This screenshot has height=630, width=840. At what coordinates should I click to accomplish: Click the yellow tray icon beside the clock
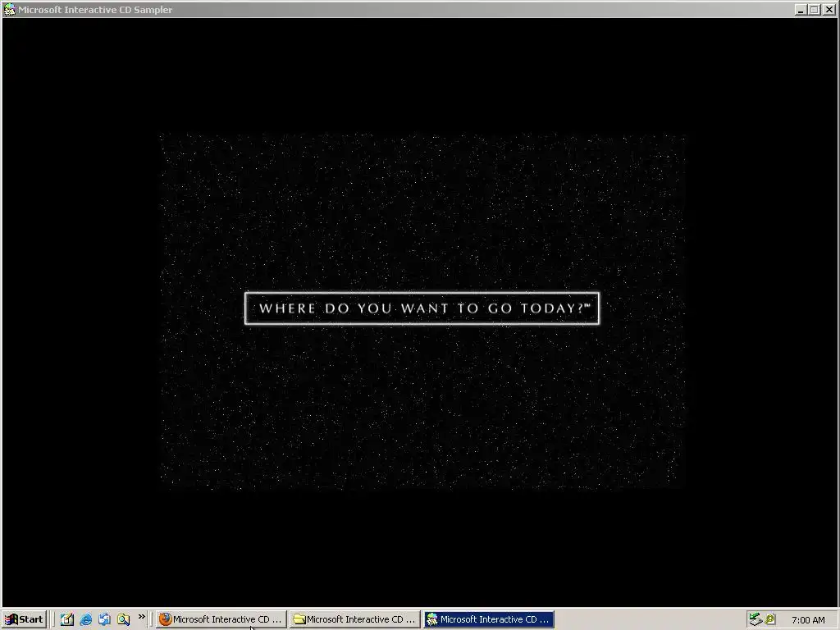[770, 619]
